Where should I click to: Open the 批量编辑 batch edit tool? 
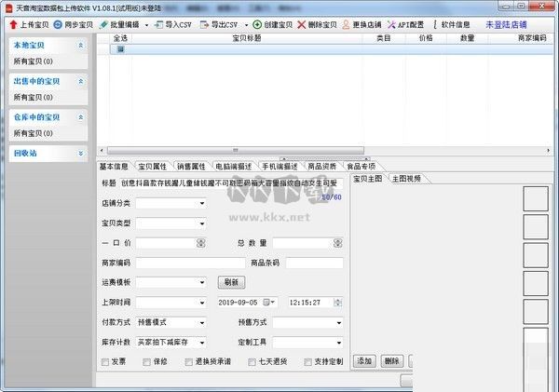pos(104,23)
